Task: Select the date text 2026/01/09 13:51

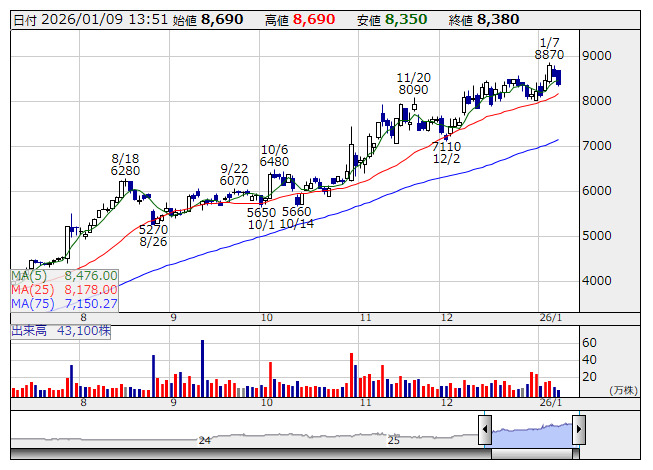Action: point(105,20)
